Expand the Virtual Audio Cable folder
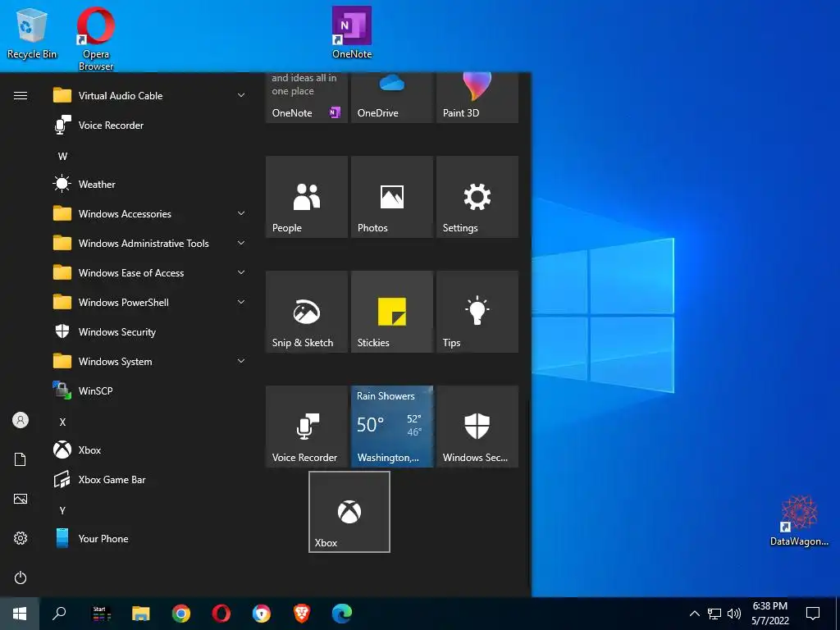840x630 pixels. 149,96
